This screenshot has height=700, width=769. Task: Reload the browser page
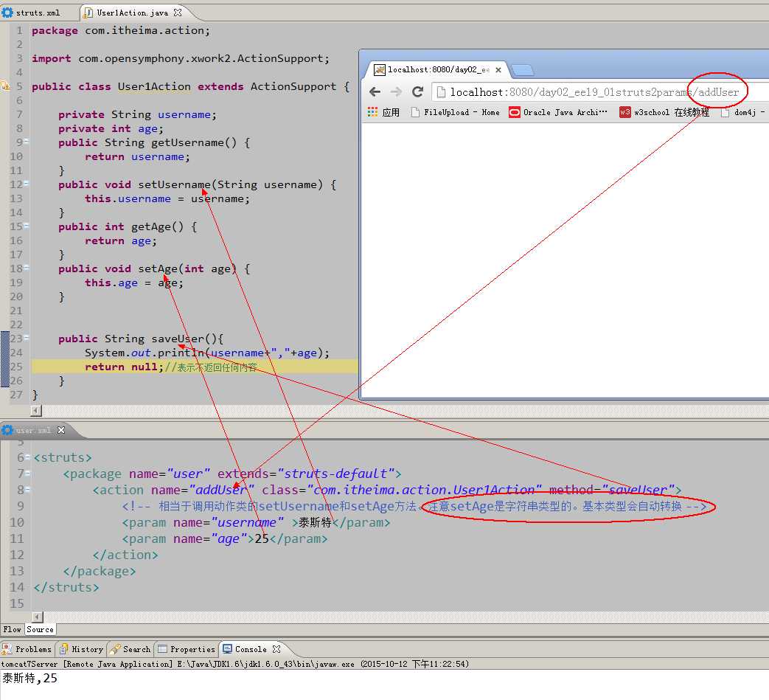417,91
